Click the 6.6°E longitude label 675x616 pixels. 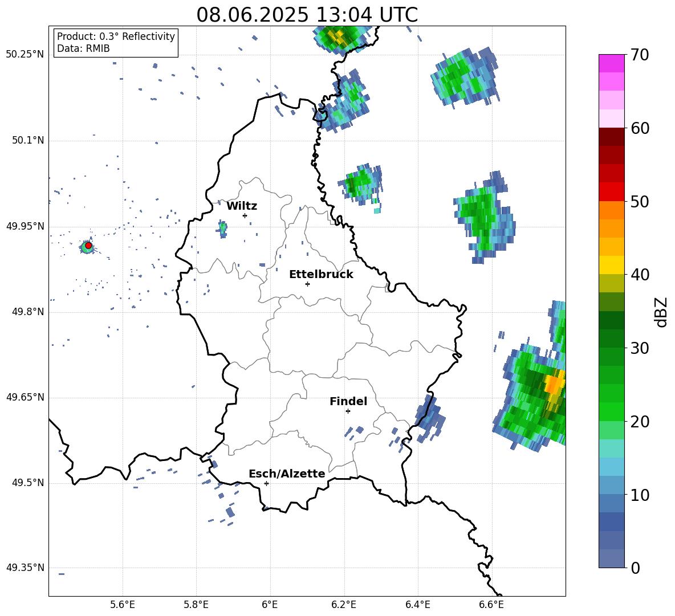click(491, 605)
